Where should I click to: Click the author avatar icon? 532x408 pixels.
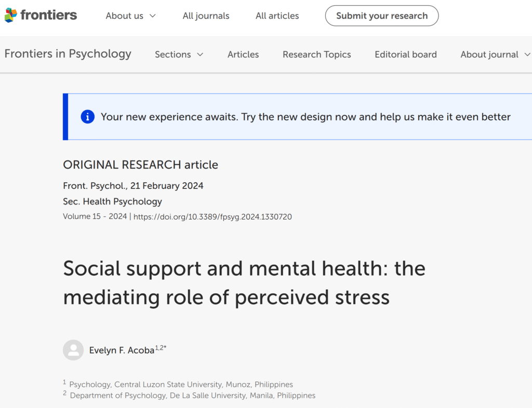(73, 350)
